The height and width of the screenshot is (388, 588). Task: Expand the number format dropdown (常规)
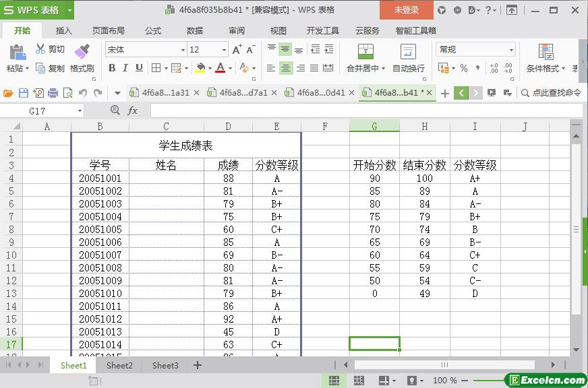(511, 50)
